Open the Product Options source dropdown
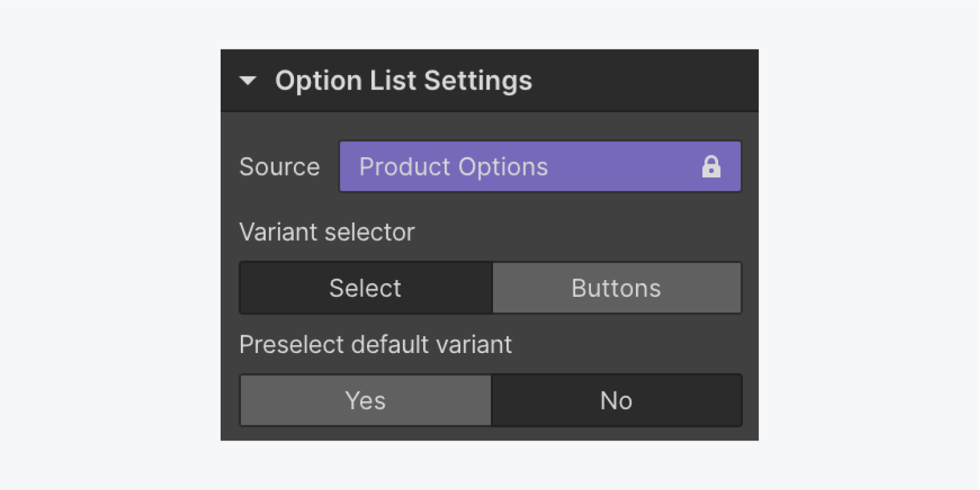 [x=540, y=167]
